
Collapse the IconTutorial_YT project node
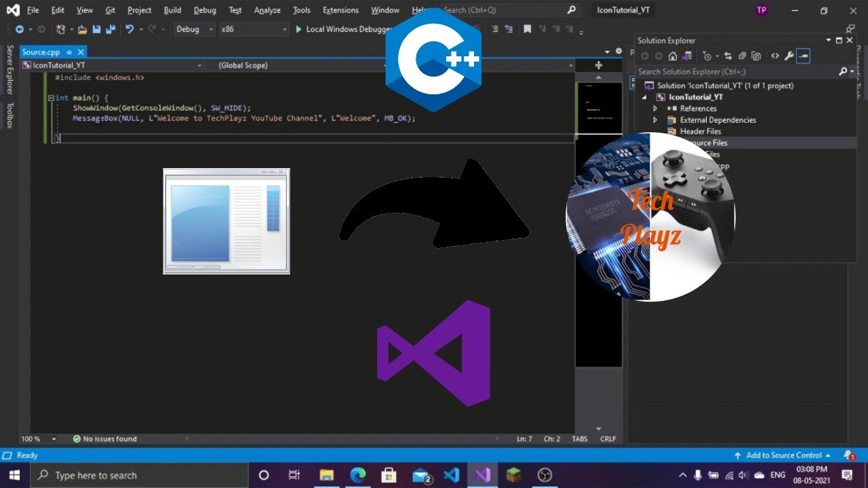pos(644,97)
